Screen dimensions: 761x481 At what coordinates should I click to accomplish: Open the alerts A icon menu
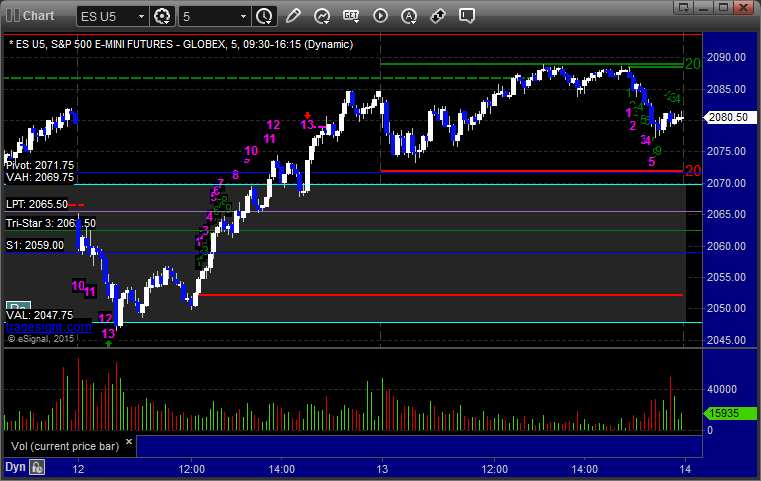[x=409, y=16]
